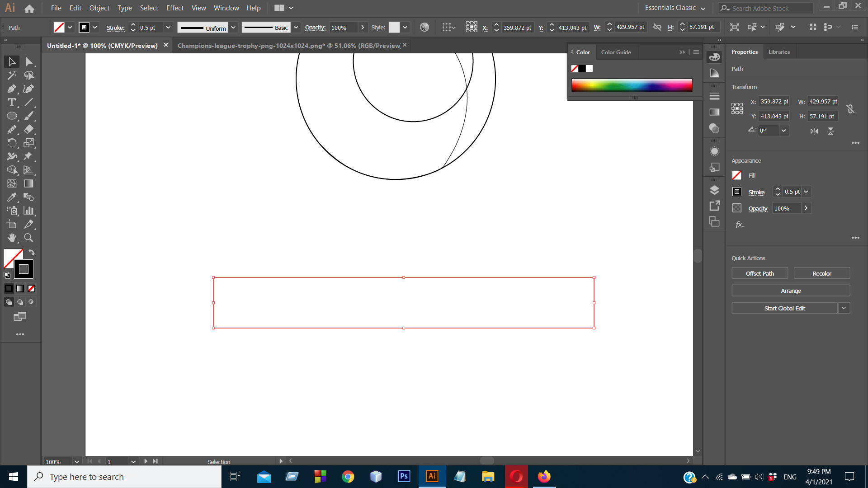Open the Recolor Artwork wheel icon
The width and height of the screenshot is (868, 488).
pos(425,28)
